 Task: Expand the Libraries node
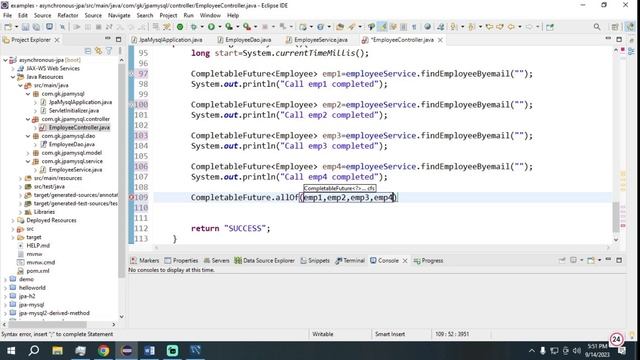tap(20, 212)
